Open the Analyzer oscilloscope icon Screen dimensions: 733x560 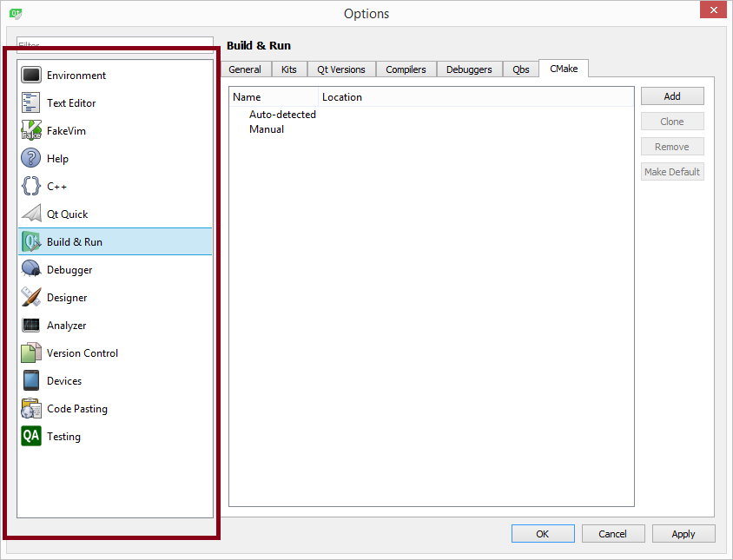[x=31, y=326]
